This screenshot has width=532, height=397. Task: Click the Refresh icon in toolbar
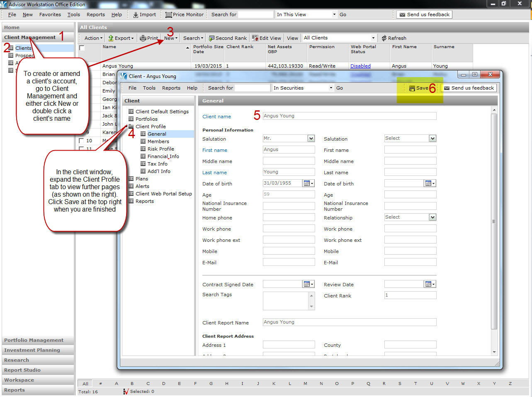(384, 38)
